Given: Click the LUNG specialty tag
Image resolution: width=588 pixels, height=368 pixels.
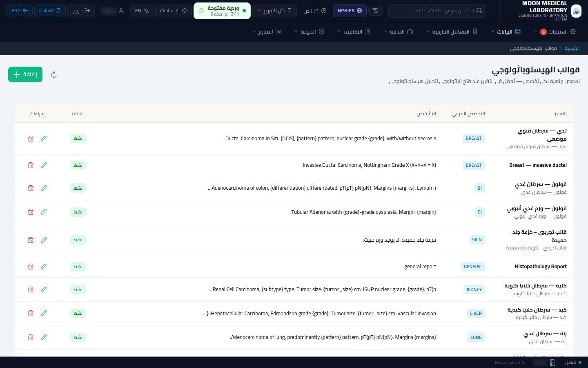Looking at the screenshot, I should [476, 337].
